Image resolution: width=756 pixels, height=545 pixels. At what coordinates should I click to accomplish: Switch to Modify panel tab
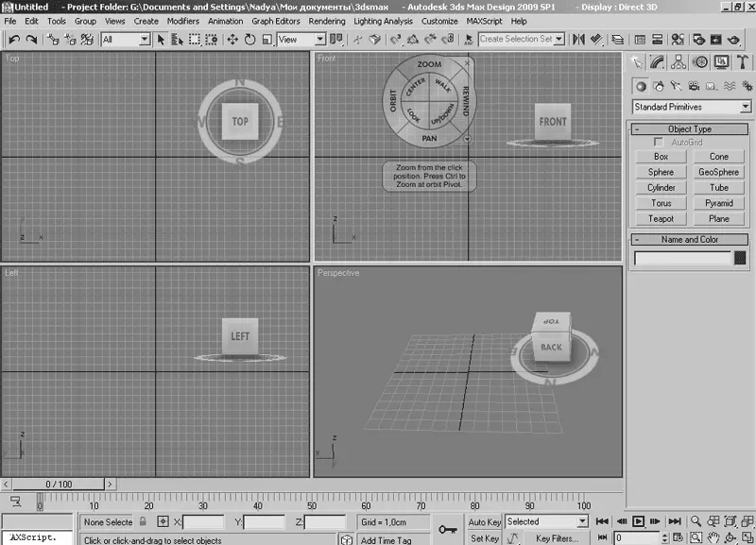(657, 62)
